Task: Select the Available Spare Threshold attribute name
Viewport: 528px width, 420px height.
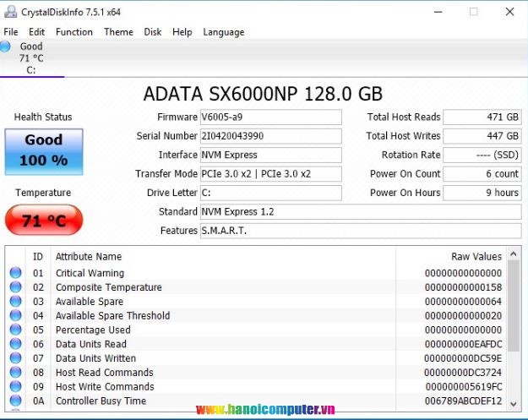Action: click(113, 315)
